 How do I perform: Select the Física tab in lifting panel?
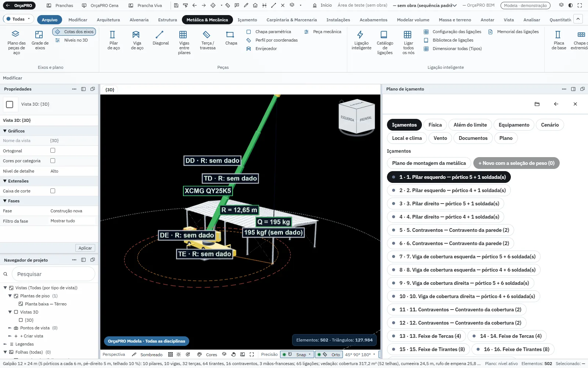[435, 125]
